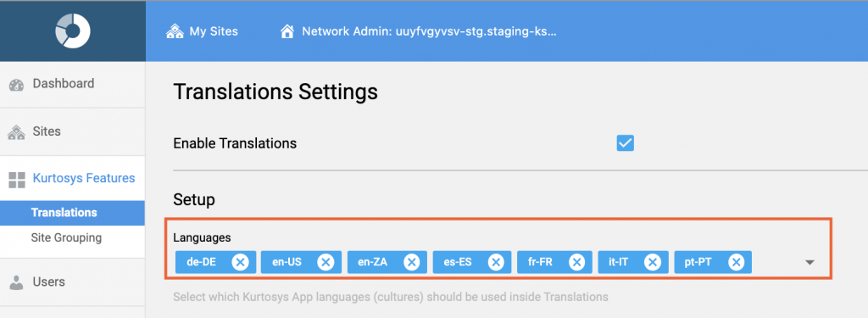Remove the en-US language tag
868x318 pixels.
(325, 262)
